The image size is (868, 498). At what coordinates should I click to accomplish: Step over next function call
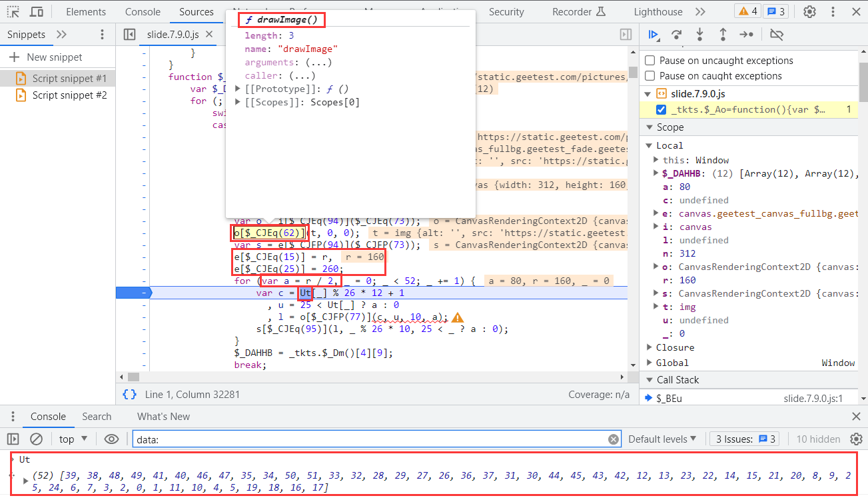point(676,35)
